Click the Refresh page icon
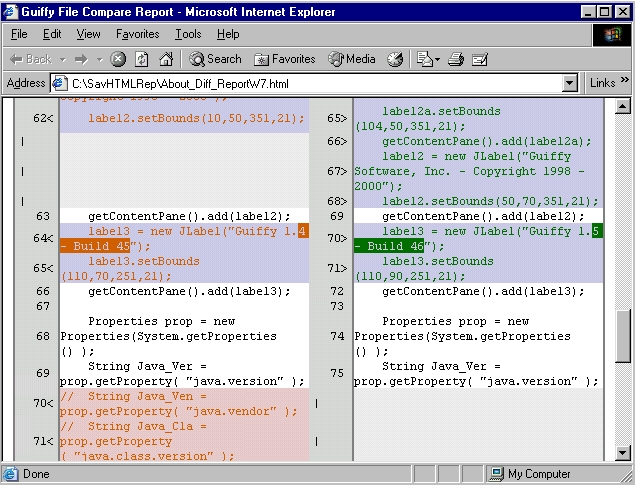Viewport: 635px width, 485px height. click(x=141, y=59)
